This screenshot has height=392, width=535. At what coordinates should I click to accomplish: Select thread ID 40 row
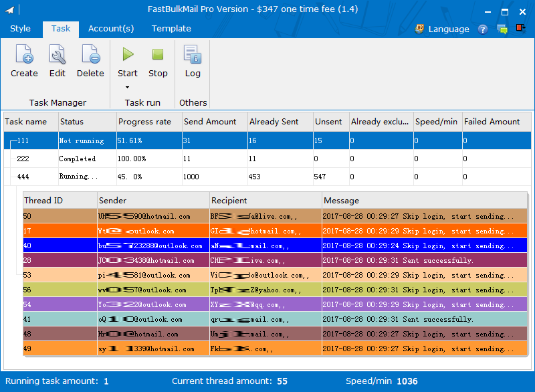click(275, 246)
